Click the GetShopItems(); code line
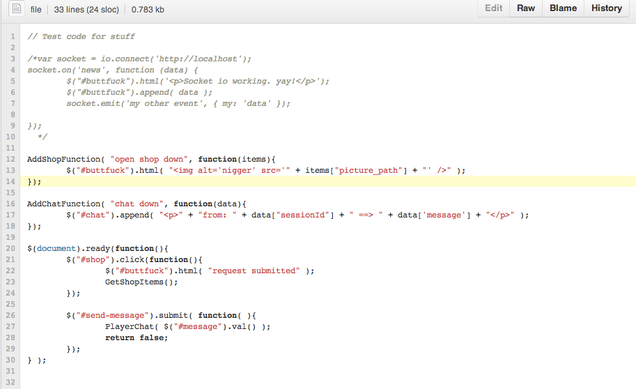Viewport: 636px width, 389px height. (142, 282)
